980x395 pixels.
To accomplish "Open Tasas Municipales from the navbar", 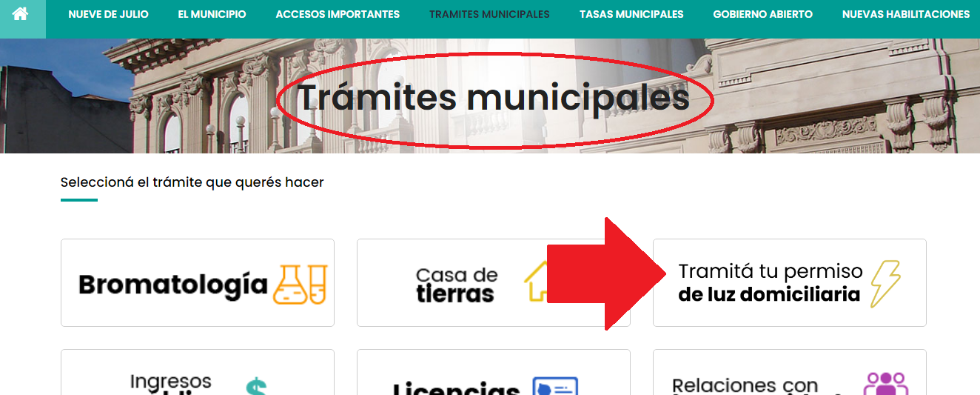I will [x=631, y=14].
